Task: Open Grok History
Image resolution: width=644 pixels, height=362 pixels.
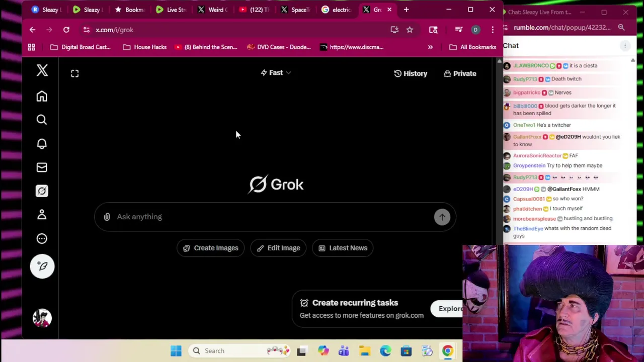Action: pyautogui.click(x=411, y=73)
